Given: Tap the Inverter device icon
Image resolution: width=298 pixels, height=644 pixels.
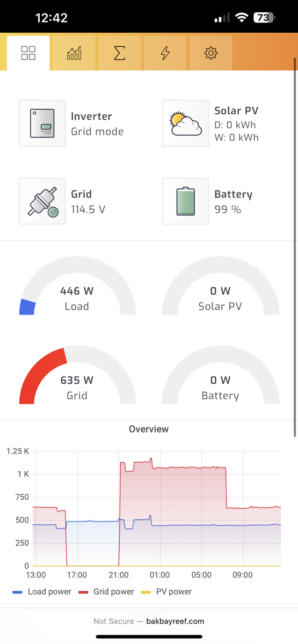Looking at the screenshot, I should click(42, 123).
